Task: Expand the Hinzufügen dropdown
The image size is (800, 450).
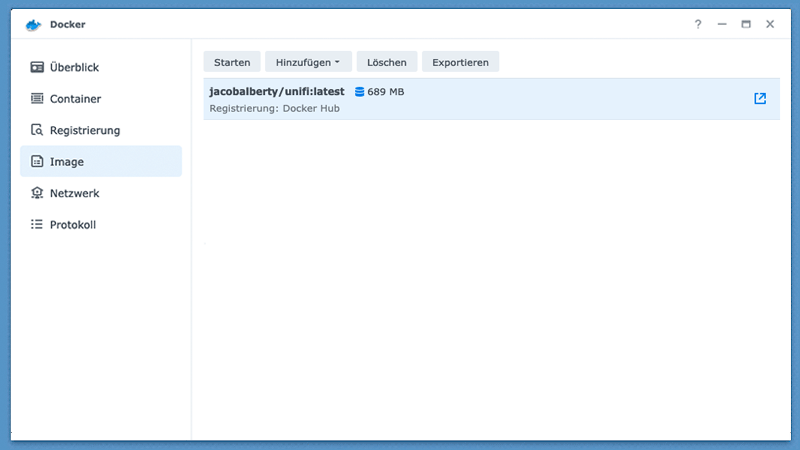Action: 308,62
